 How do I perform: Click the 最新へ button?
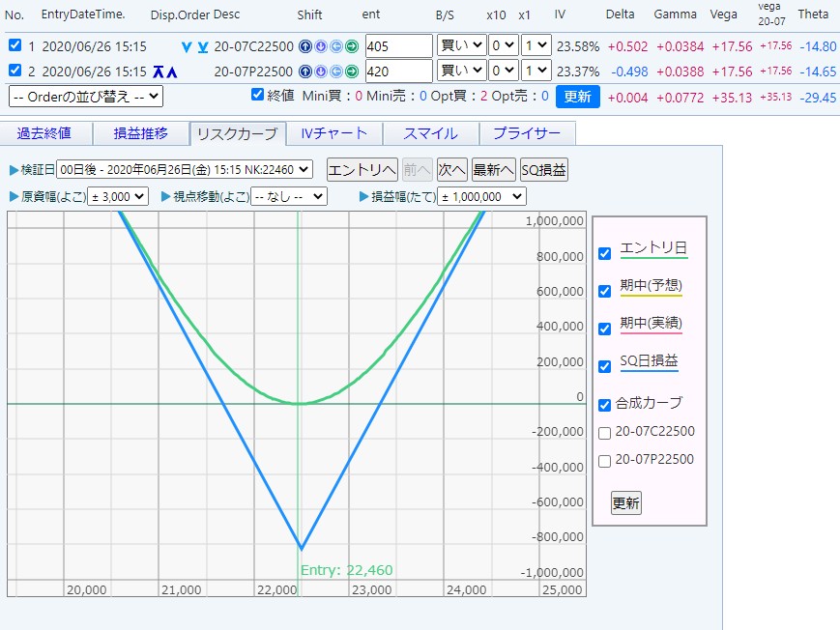[493, 170]
